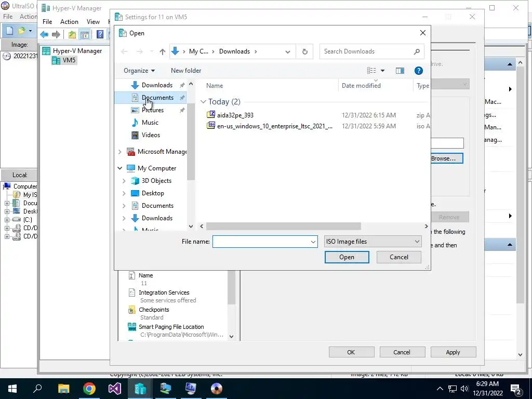
Task: Click Hyper-V Manager forward arrow toolbar icon
Action: click(56, 34)
